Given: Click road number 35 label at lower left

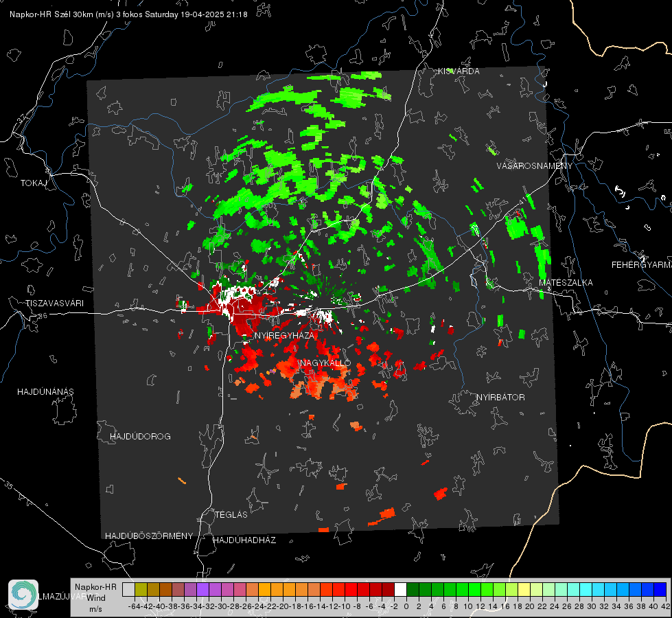Looking at the screenshot, I should coord(9,486).
